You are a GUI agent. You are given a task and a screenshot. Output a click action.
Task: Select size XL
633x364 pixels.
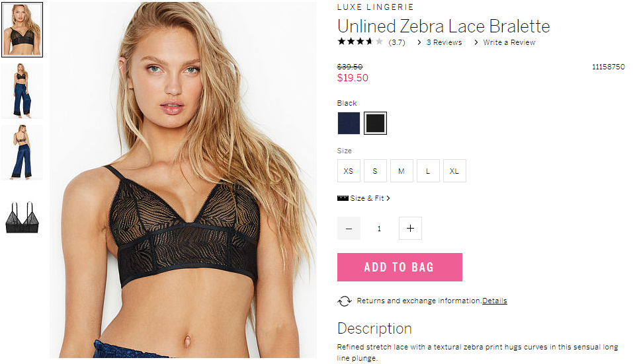tap(454, 171)
